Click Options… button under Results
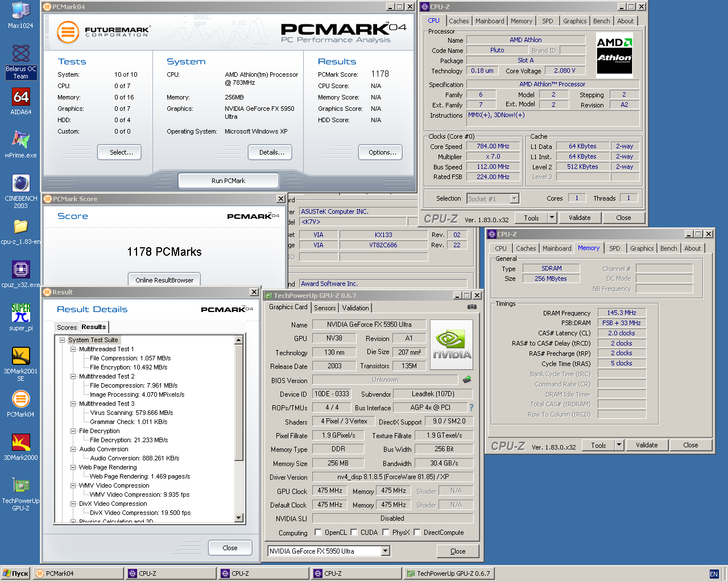The image size is (728, 582). pos(381,152)
